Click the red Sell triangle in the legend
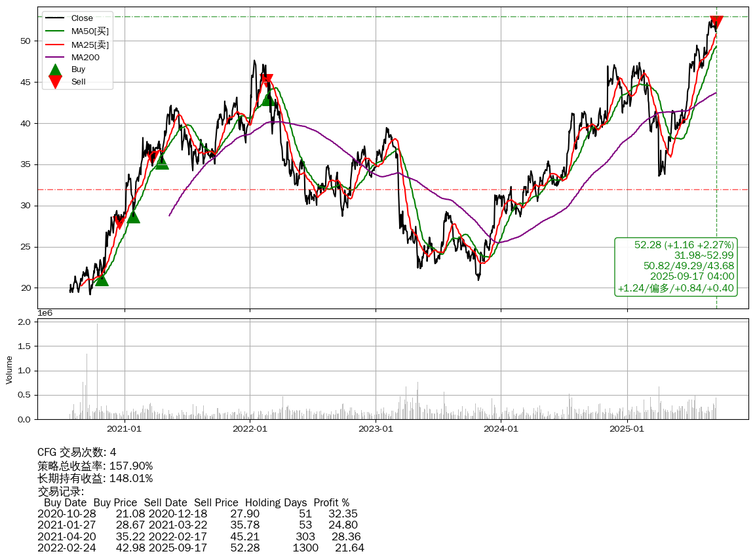Image resolution: width=755 pixels, height=560 pixels. [56, 82]
